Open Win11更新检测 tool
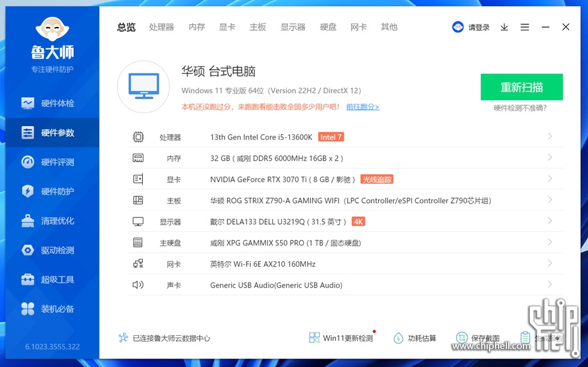 click(x=341, y=338)
